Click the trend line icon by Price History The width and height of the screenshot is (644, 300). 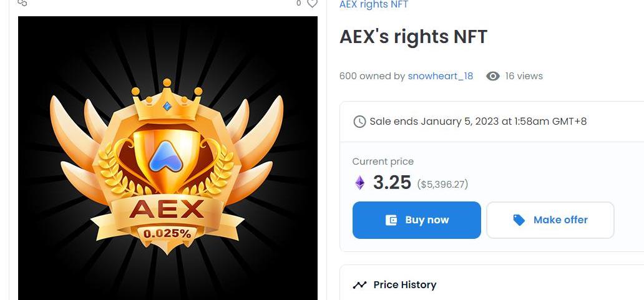pos(359,285)
